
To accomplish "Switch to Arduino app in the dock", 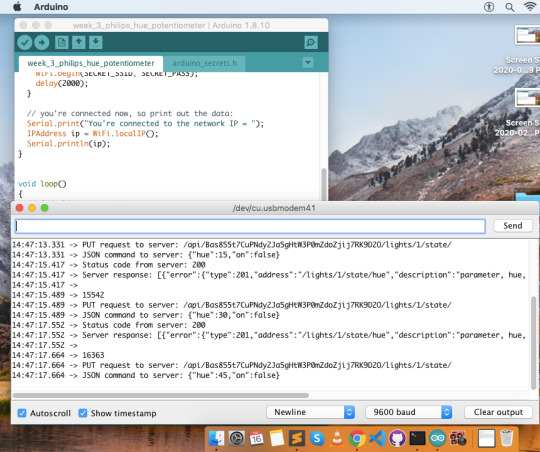I will 437,438.
